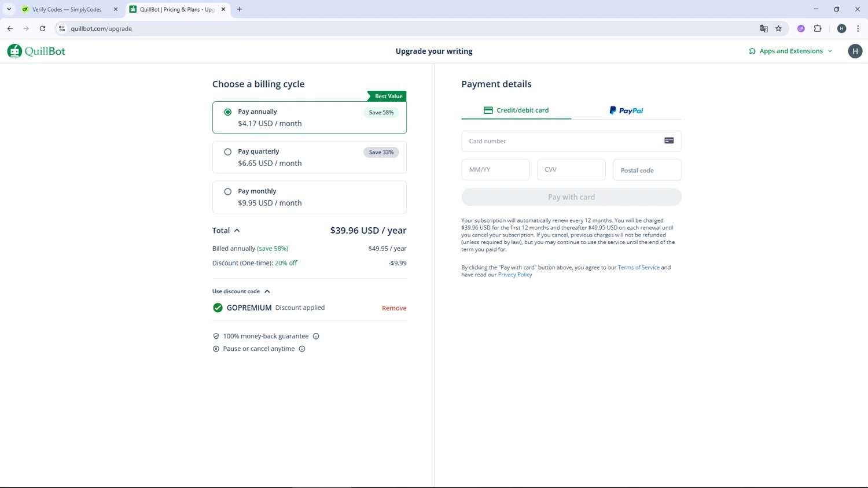Focus the MM/YY expiry field
This screenshot has width=868, height=488.
(x=495, y=170)
